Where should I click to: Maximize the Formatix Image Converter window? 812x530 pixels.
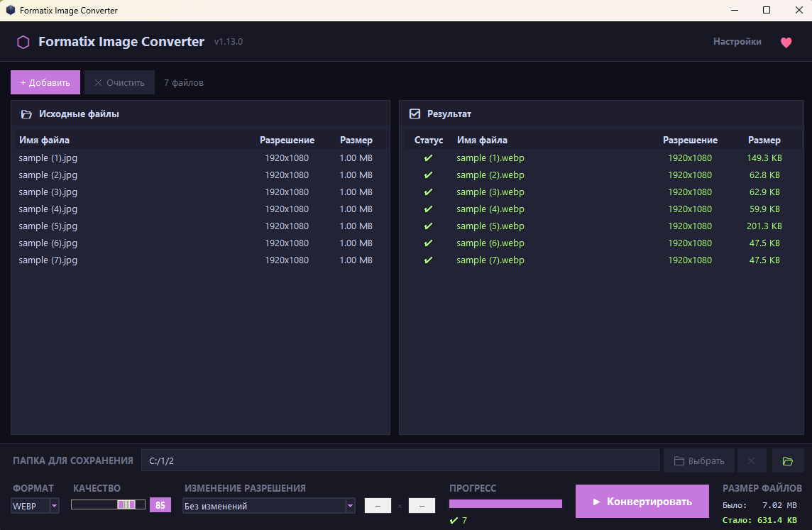click(x=767, y=11)
